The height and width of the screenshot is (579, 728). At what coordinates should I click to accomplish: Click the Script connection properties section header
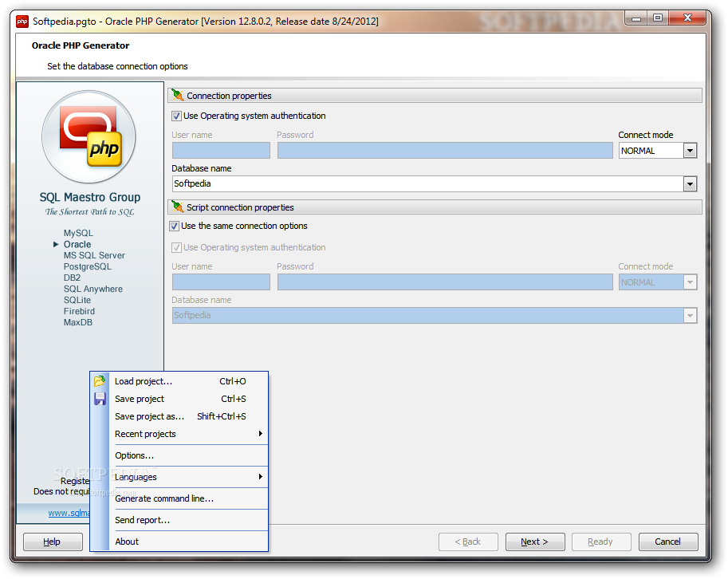435,207
